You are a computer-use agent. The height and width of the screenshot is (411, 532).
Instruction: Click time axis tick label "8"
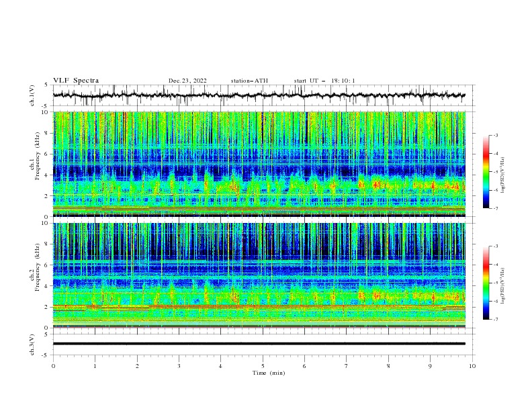388,366
